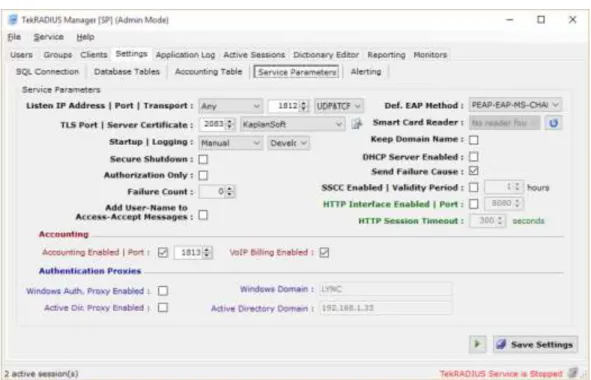Refresh the Smart Card Reader list
This screenshot has width=591, height=380.
553,123
